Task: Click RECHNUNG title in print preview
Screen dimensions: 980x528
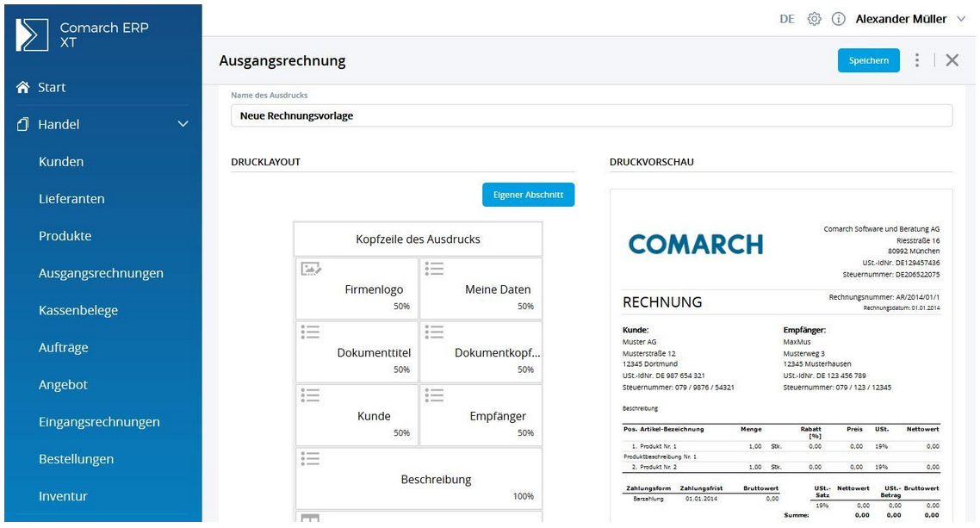Action: (662, 302)
